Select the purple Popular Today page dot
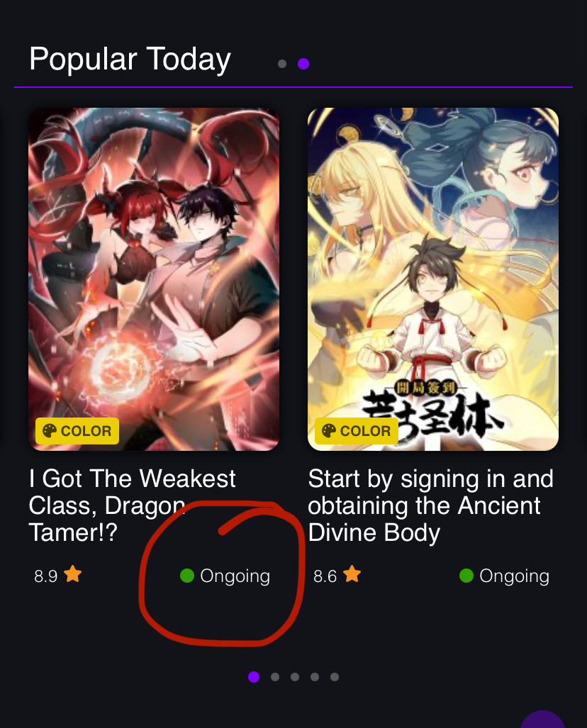 click(303, 64)
